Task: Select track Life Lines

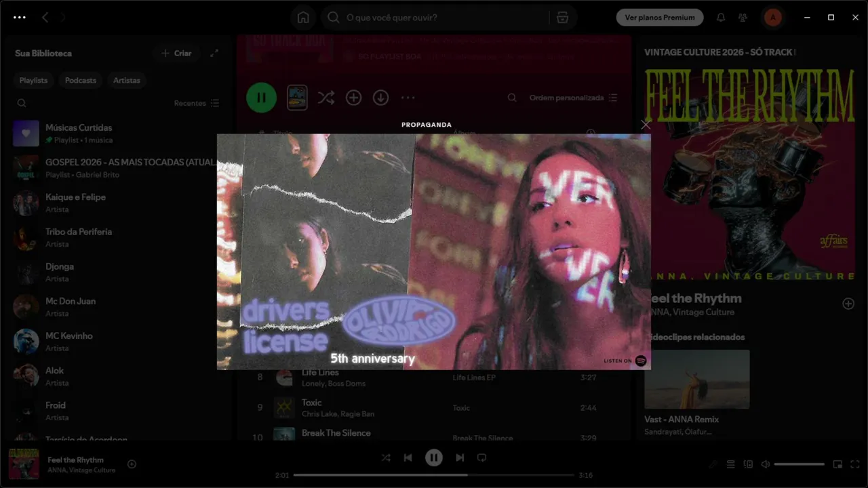Action: tap(320, 372)
